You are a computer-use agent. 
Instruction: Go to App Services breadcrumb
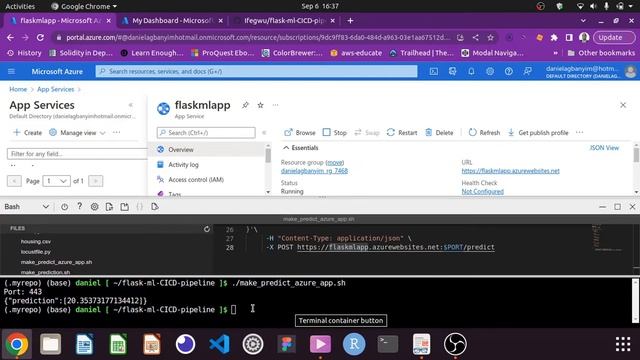(x=56, y=89)
